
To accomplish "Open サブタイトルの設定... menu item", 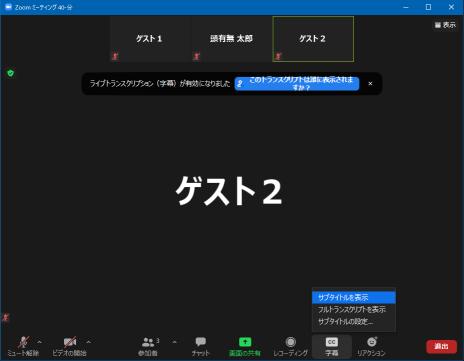I will [x=354, y=321].
